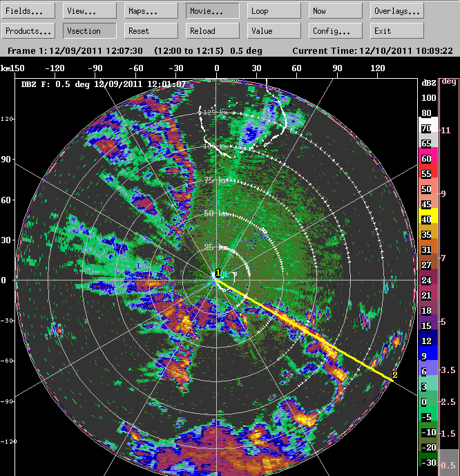Image resolution: width=460 pixels, height=476 pixels.
Task: Open the Config... settings
Action: tap(336, 31)
